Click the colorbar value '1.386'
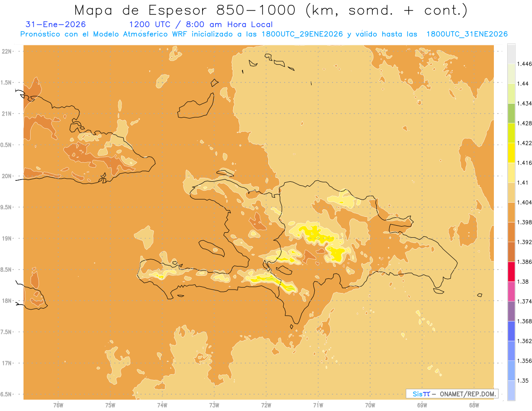The height and width of the screenshot is (411, 532). click(524, 262)
